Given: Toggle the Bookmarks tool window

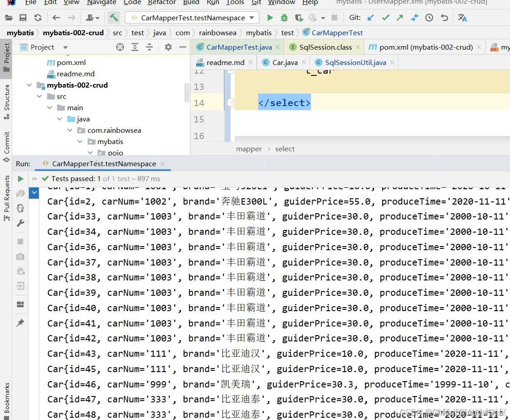Looking at the screenshot, I should [6, 401].
